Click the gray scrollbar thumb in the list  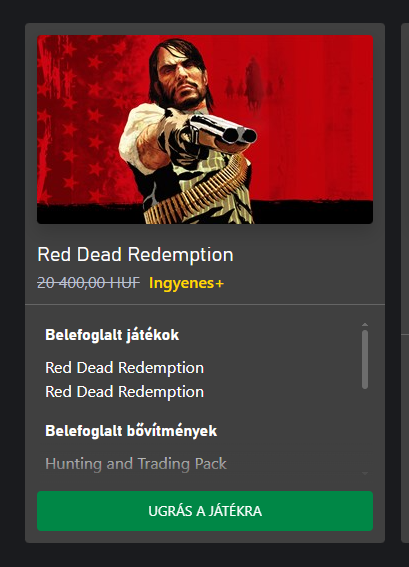pos(365,359)
